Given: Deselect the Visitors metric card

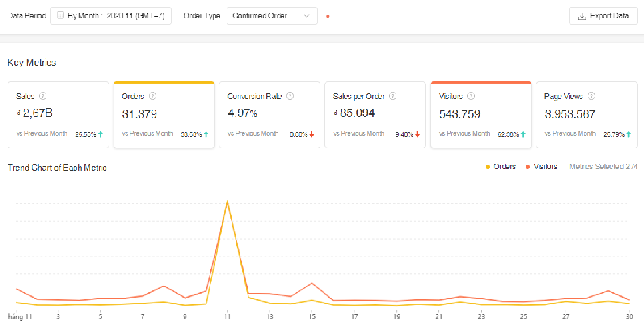Looking at the screenshot, I should click(481, 115).
